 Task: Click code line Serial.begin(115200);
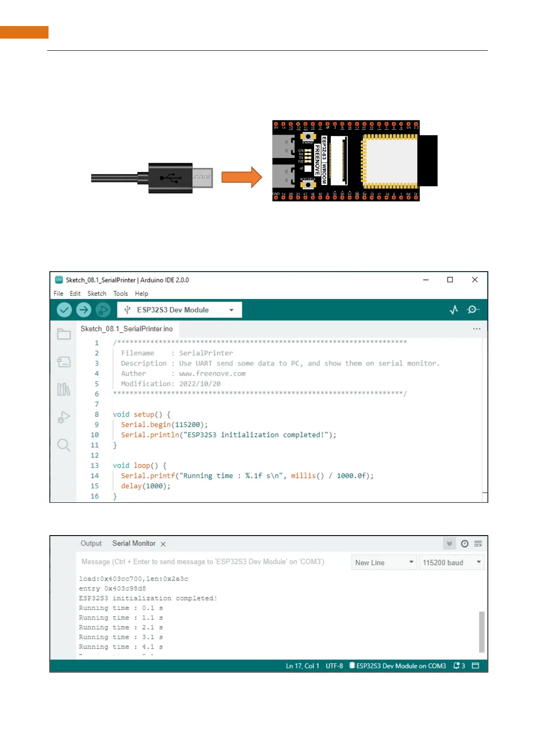point(164,425)
